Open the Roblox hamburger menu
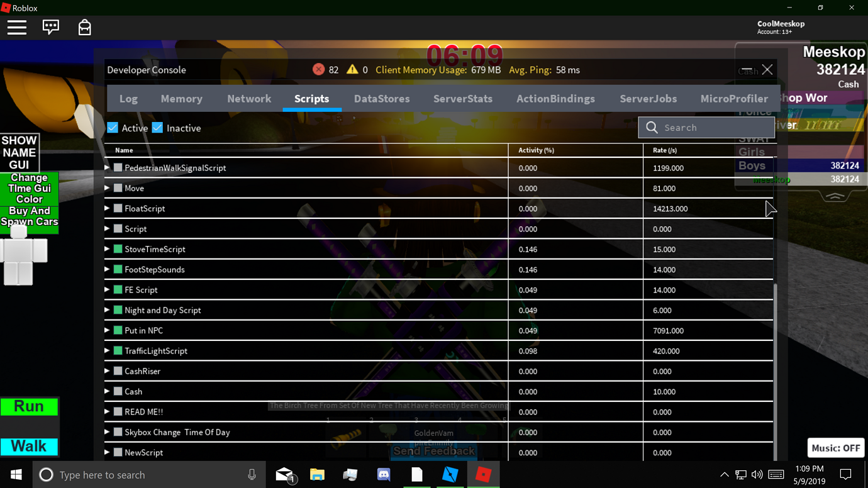 pos(17,28)
